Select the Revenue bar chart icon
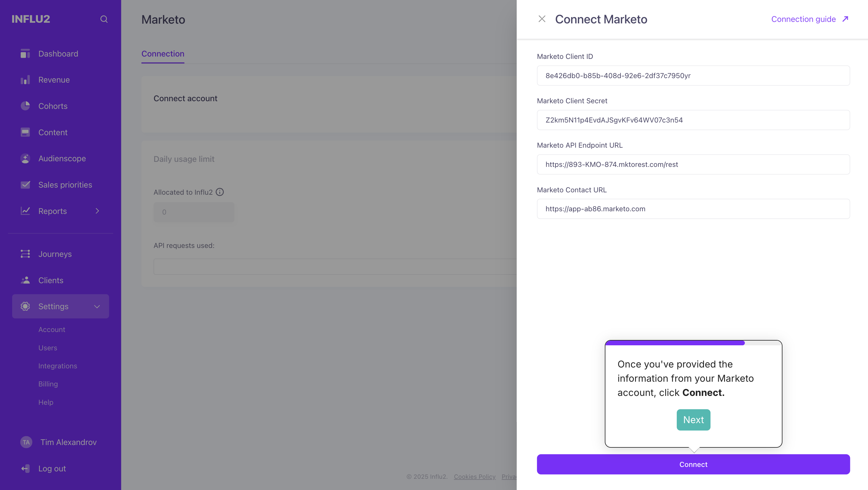Image resolution: width=868 pixels, height=490 pixels. click(25, 80)
